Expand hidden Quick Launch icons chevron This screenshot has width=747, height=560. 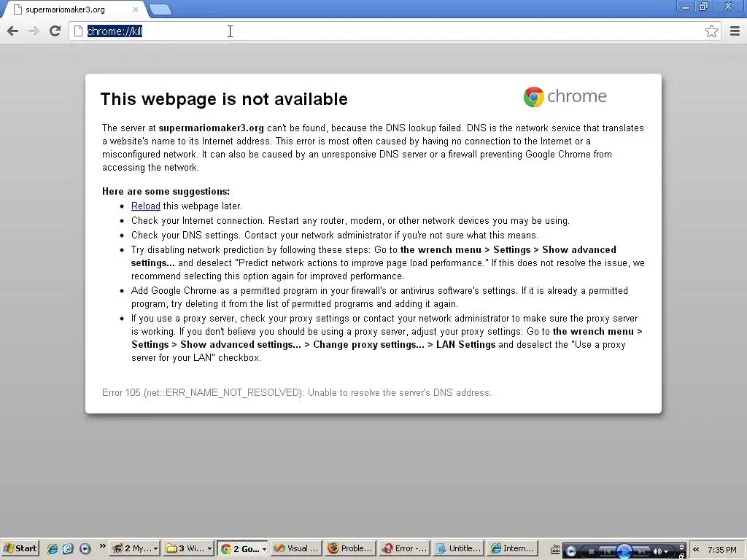point(102,546)
